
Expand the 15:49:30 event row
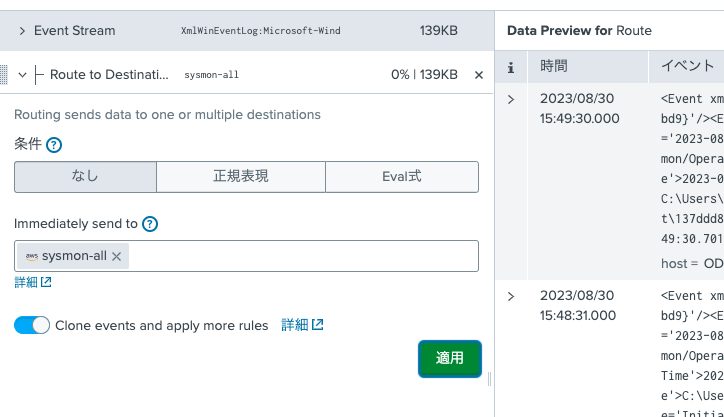pyautogui.click(x=511, y=99)
